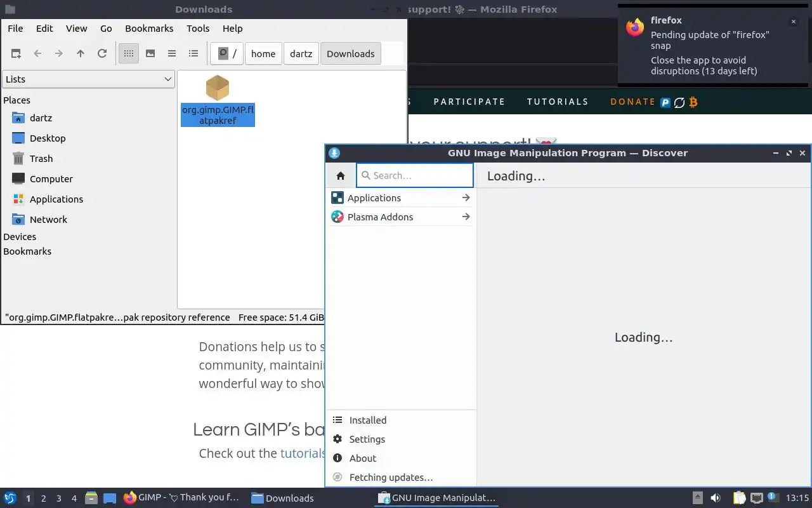This screenshot has width=812, height=508.
Task: Open the Tools menu
Action: [198, 29]
